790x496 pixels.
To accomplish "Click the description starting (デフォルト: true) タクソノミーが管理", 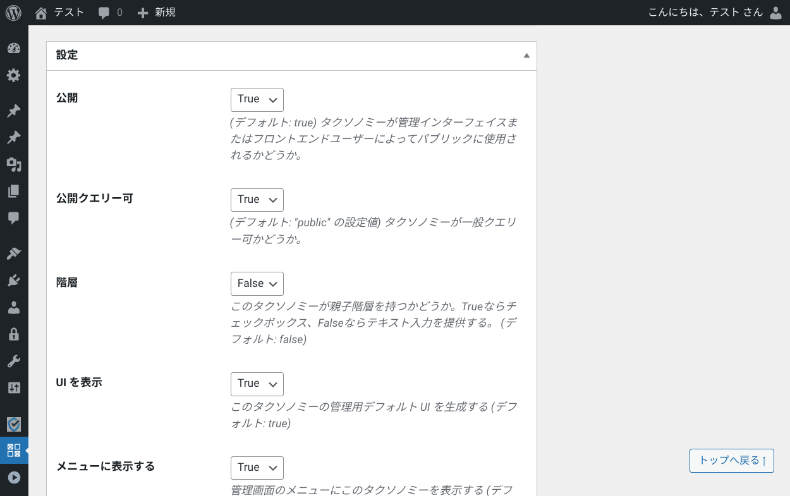I will coord(373,139).
